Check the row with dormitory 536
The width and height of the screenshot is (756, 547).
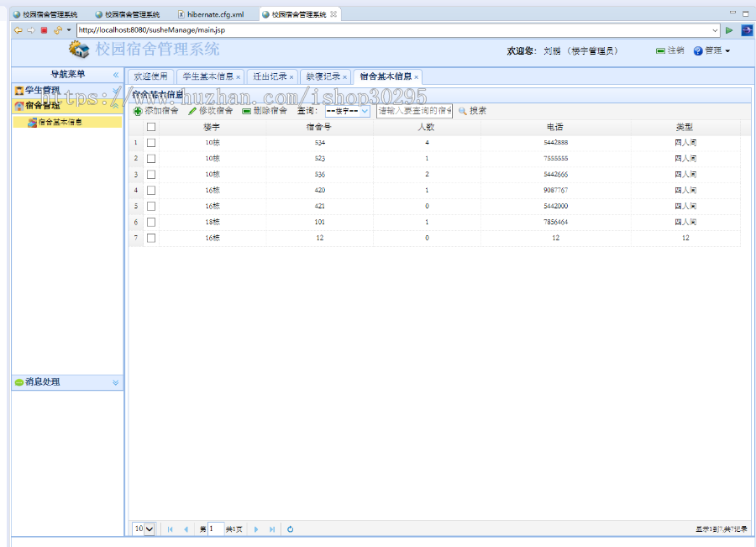[151, 175]
